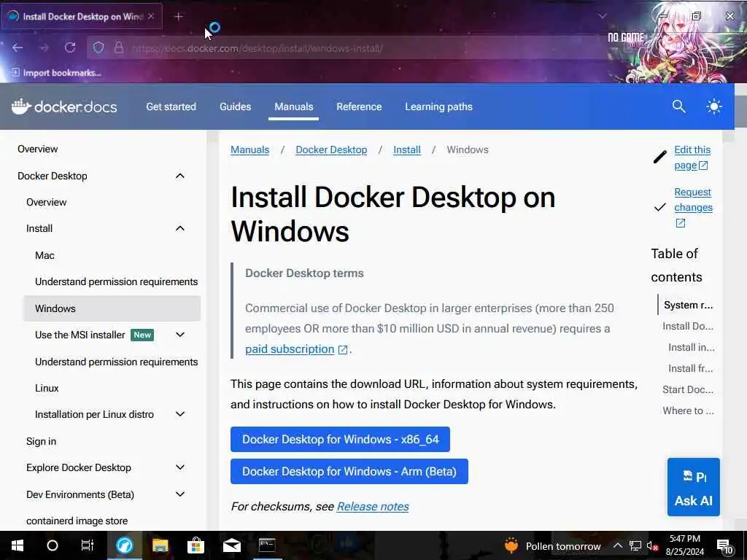Expand Dev Environments (Beta) section
Screen dimensions: 747x560
point(180,494)
